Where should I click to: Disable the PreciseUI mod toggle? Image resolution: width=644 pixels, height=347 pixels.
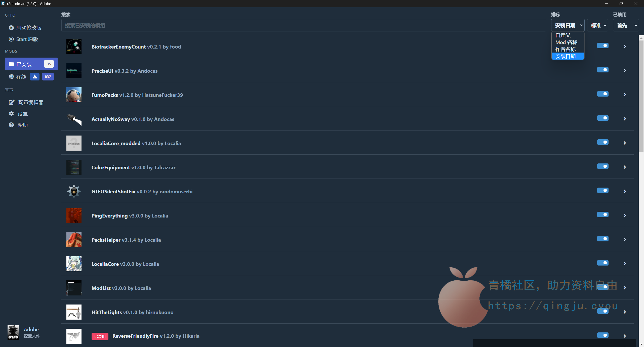point(603,70)
